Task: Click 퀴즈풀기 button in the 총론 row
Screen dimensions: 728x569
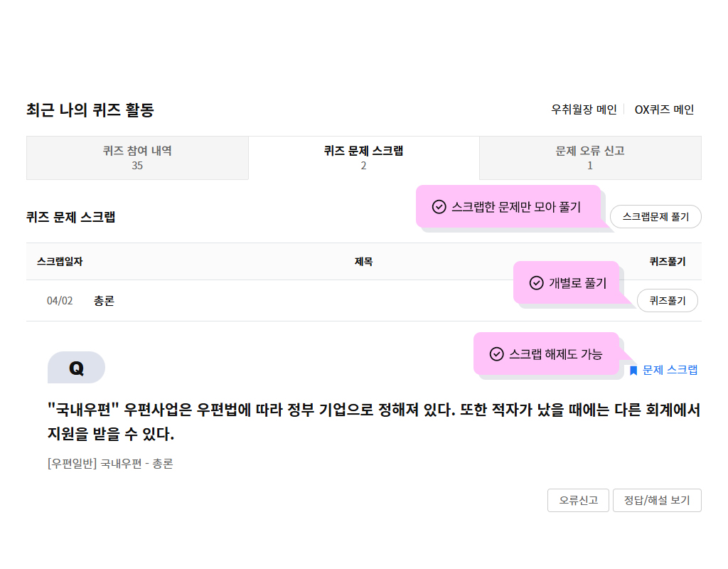Action: pos(667,301)
